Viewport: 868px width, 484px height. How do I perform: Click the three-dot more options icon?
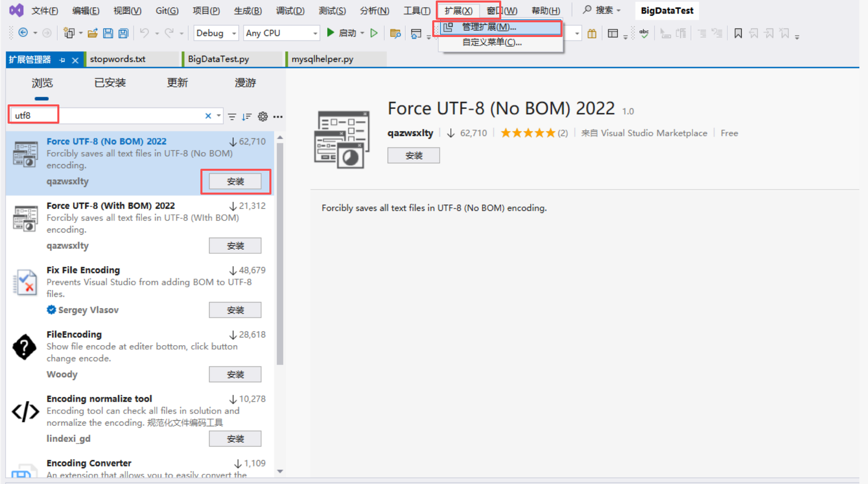277,117
